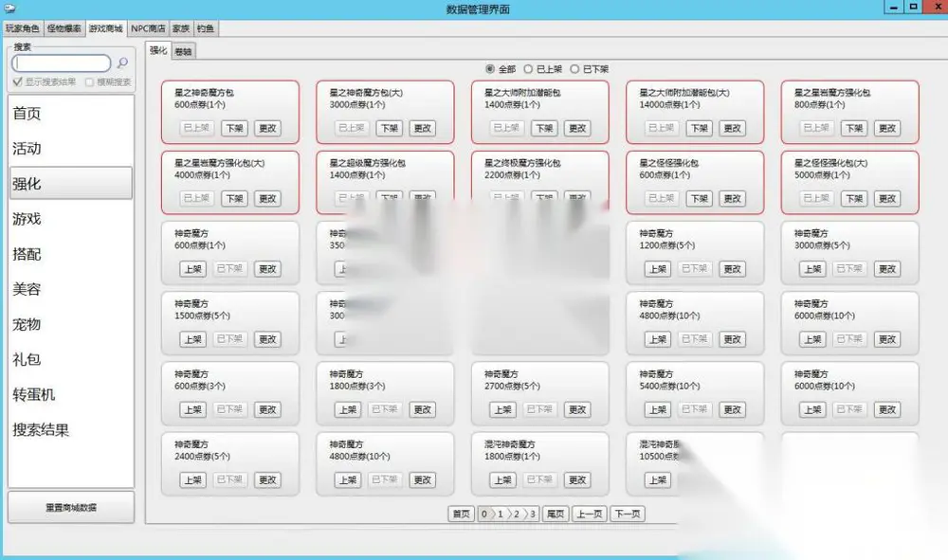The height and width of the screenshot is (560, 948).
Task: Select the 游戏商城 tab
Action: 106,28
